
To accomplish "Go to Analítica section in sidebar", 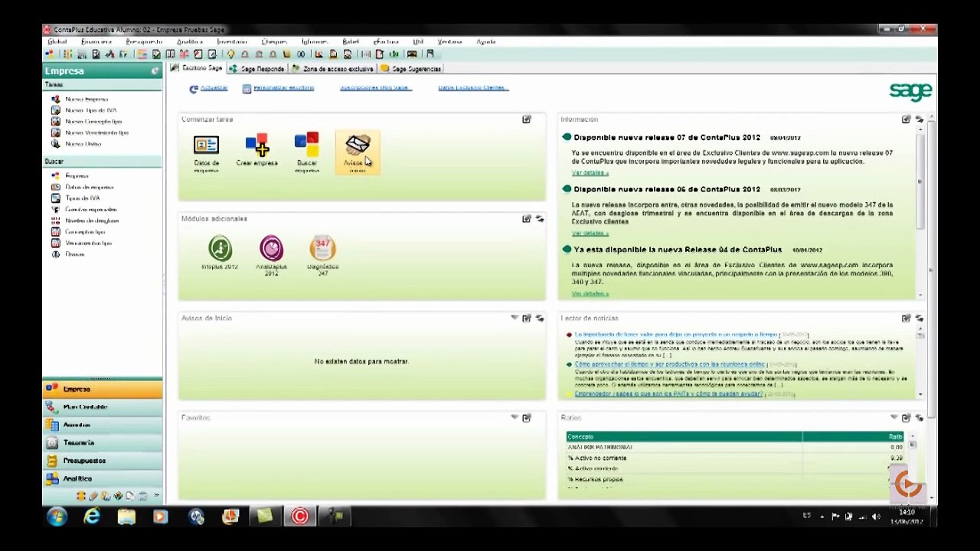I will [x=103, y=478].
